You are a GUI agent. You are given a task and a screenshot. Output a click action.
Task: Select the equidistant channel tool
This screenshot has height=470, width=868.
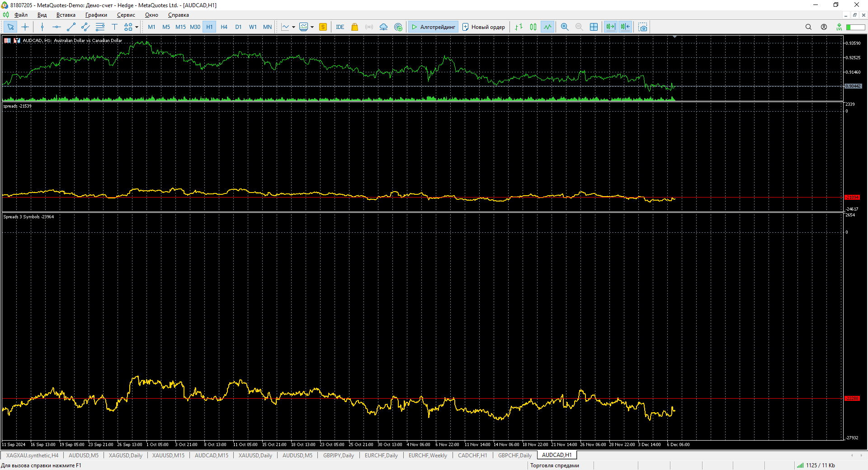[x=85, y=27]
